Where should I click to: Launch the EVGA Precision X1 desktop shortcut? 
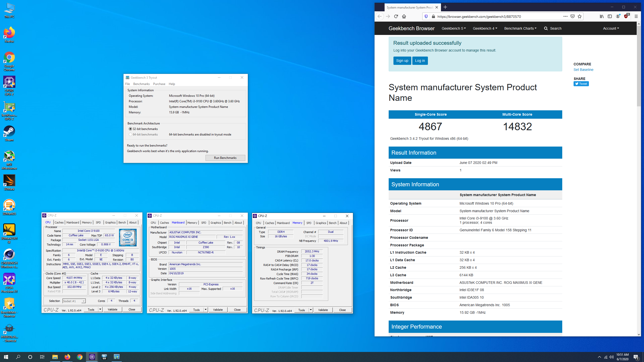[9, 283]
